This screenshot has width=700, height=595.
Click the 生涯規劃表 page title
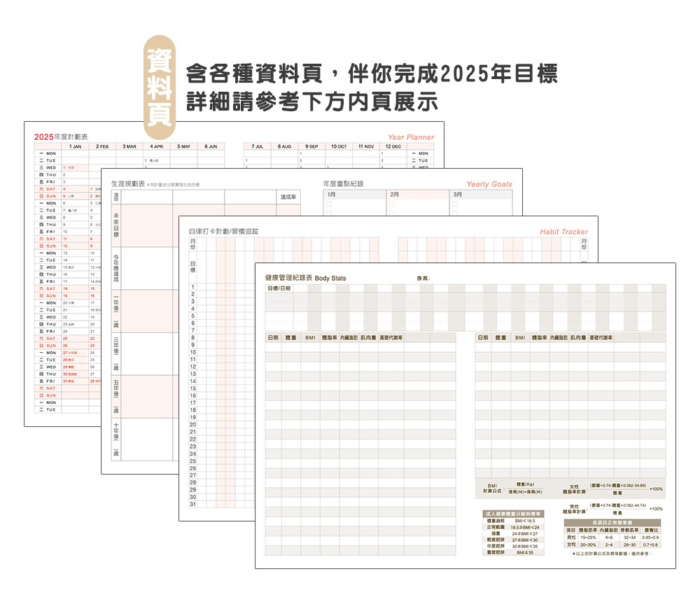click(128, 184)
